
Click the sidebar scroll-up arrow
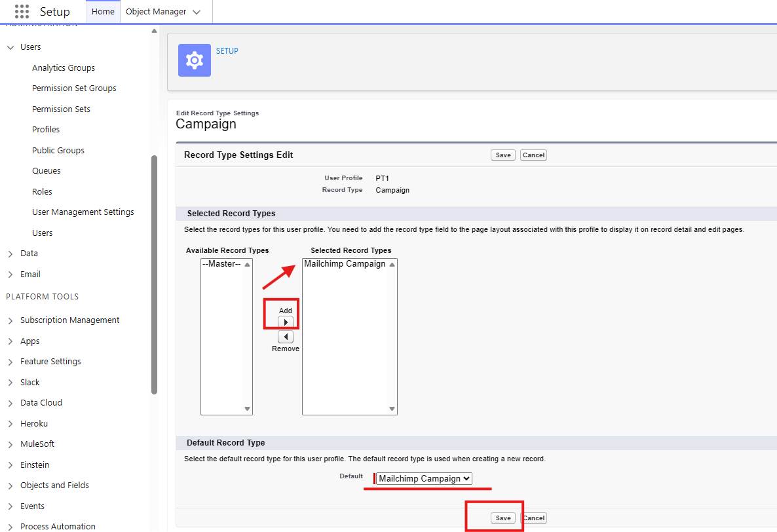[154, 31]
